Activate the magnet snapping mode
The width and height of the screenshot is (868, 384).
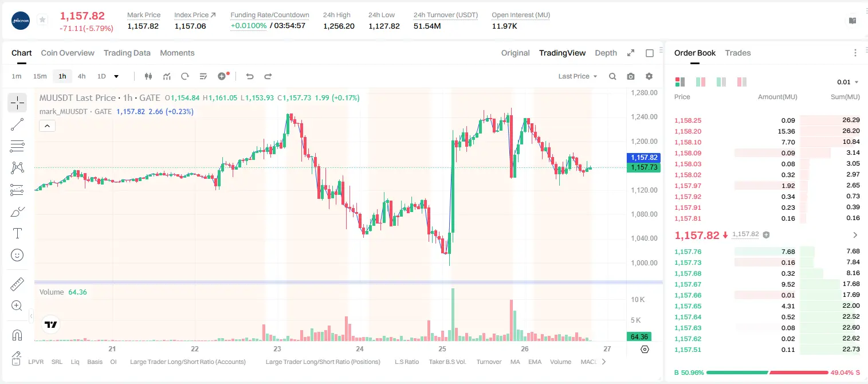pos(17,335)
